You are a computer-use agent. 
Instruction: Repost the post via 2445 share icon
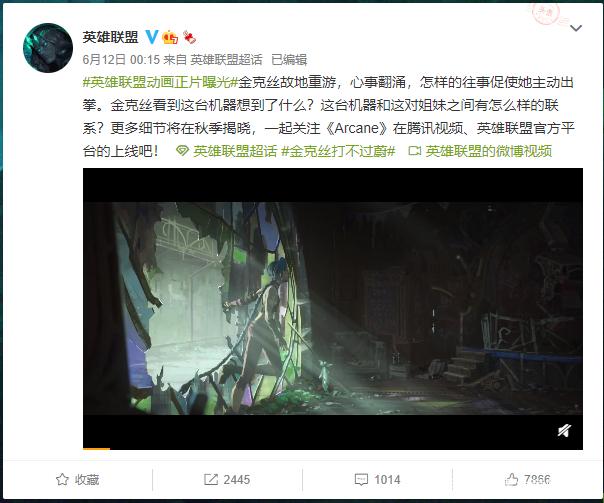coord(211,480)
